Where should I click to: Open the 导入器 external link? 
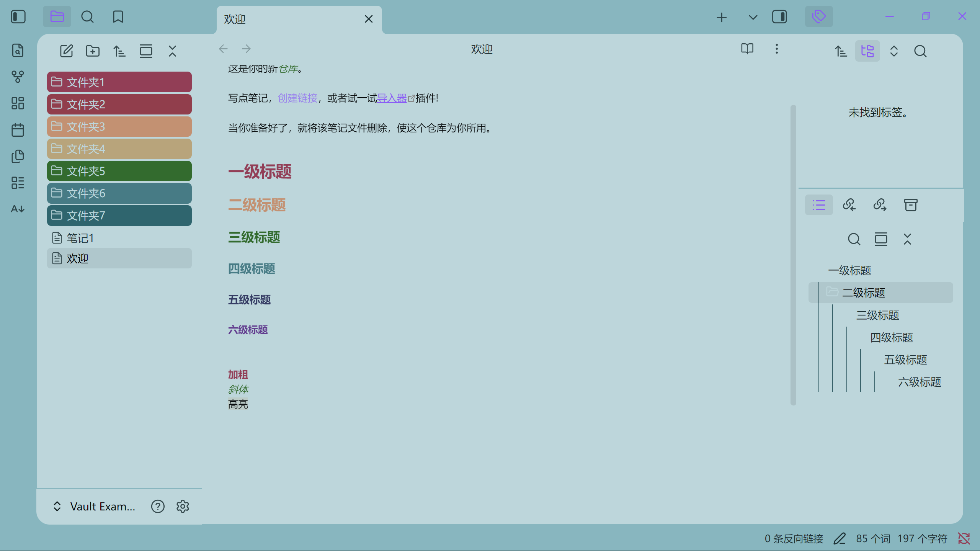tap(392, 98)
